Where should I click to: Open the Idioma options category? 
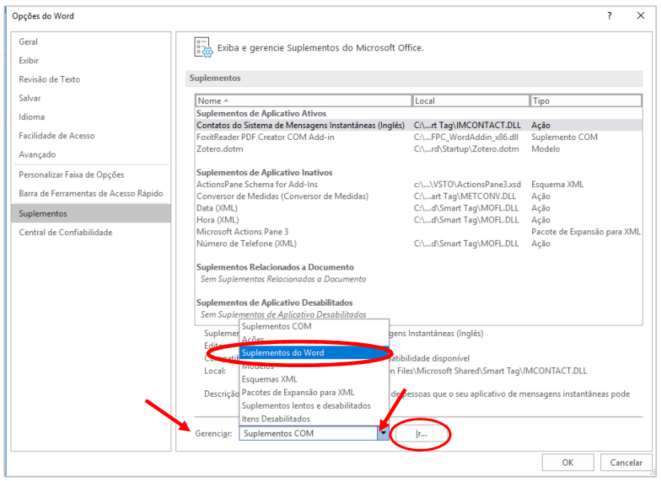[91, 117]
